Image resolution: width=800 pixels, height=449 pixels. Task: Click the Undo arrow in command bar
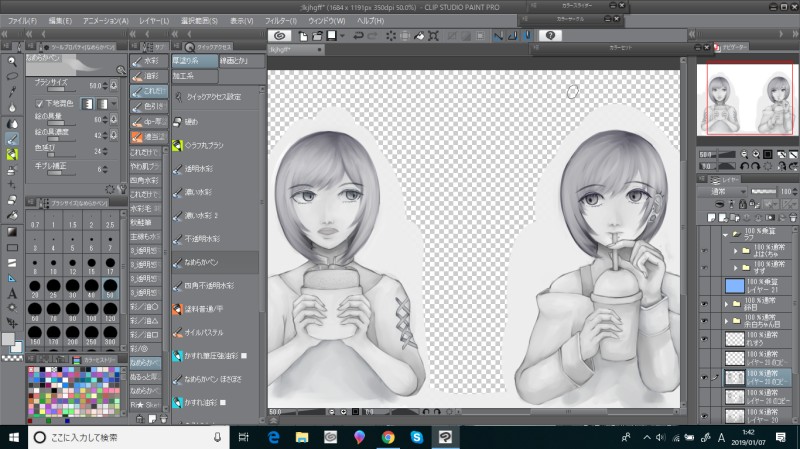[x=358, y=36]
